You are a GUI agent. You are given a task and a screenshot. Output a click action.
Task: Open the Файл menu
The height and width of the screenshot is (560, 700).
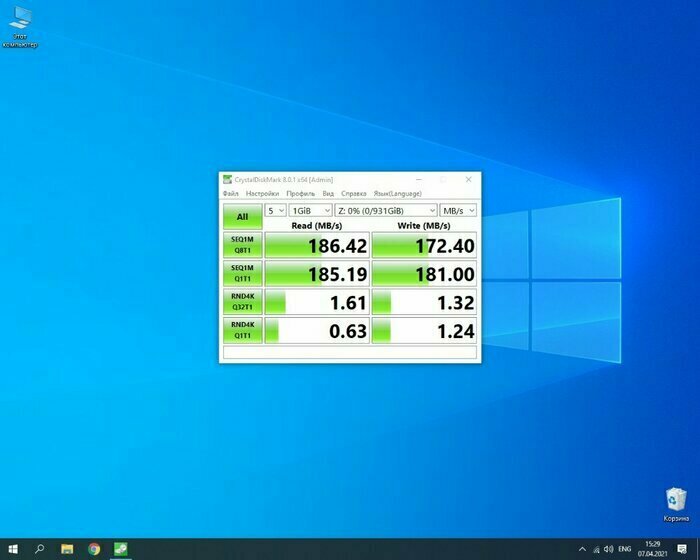click(231, 193)
